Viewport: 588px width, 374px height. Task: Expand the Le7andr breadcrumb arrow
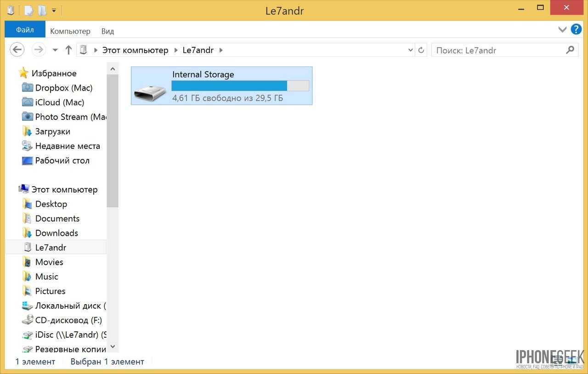click(221, 50)
